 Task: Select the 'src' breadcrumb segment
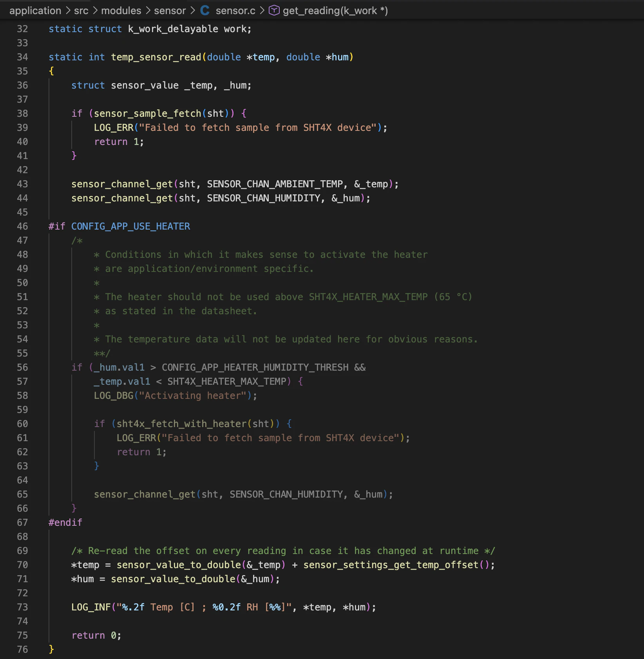(x=81, y=11)
